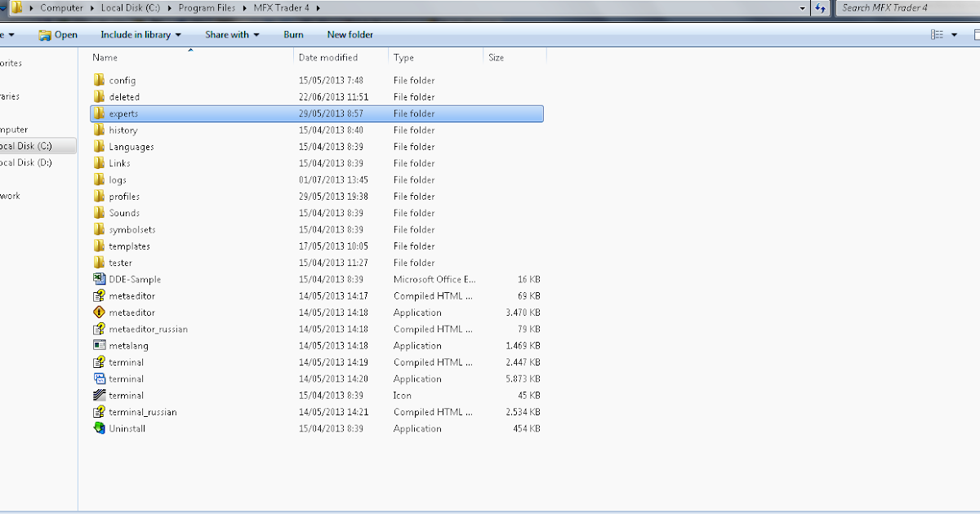This screenshot has width=980, height=514.
Task: Click the Languages folder icon
Action: 99,146
